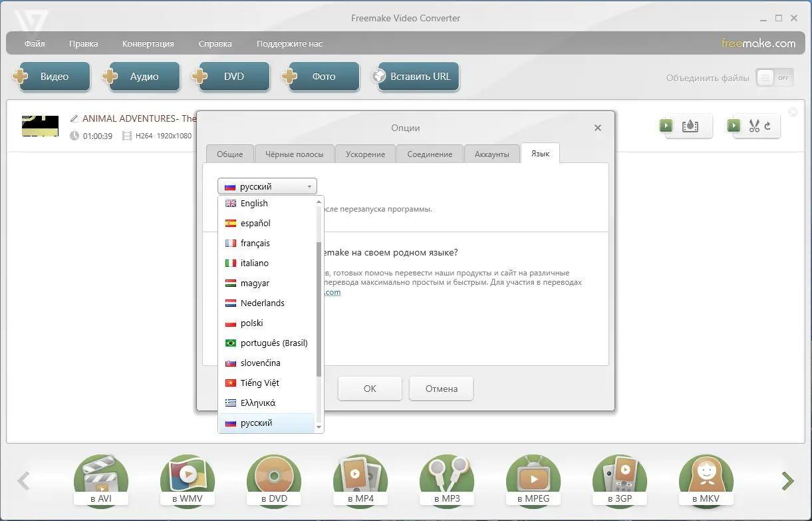Open the русский language dropdown

coord(267,186)
